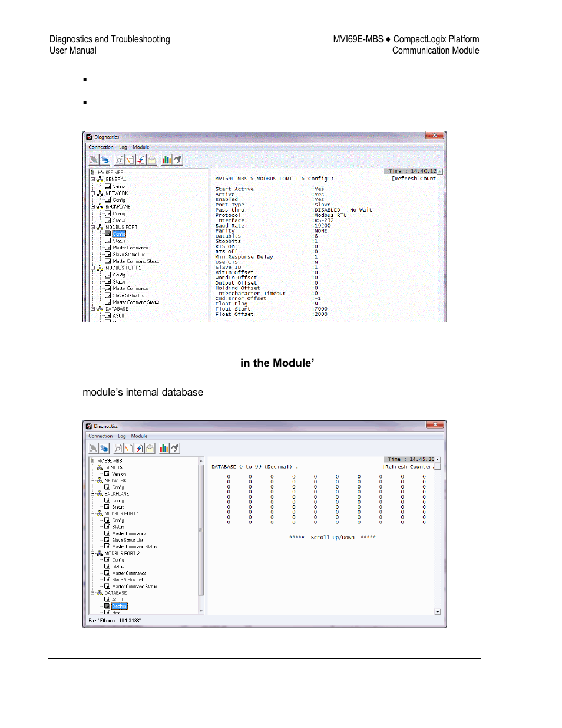Click the envelope email icon in the port config window

pyautogui.click(x=152, y=160)
